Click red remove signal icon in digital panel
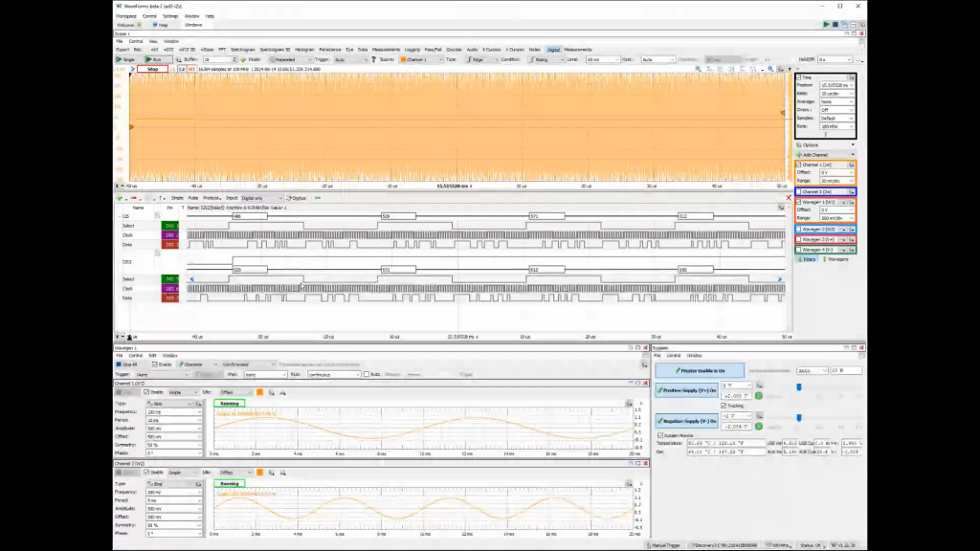Screen dimensions: 980x551 (133, 198)
